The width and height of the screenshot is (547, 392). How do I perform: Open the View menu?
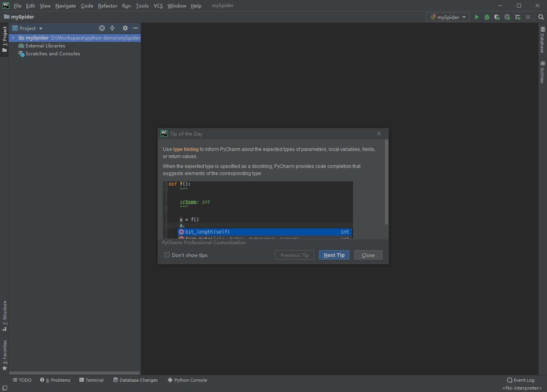coord(45,6)
